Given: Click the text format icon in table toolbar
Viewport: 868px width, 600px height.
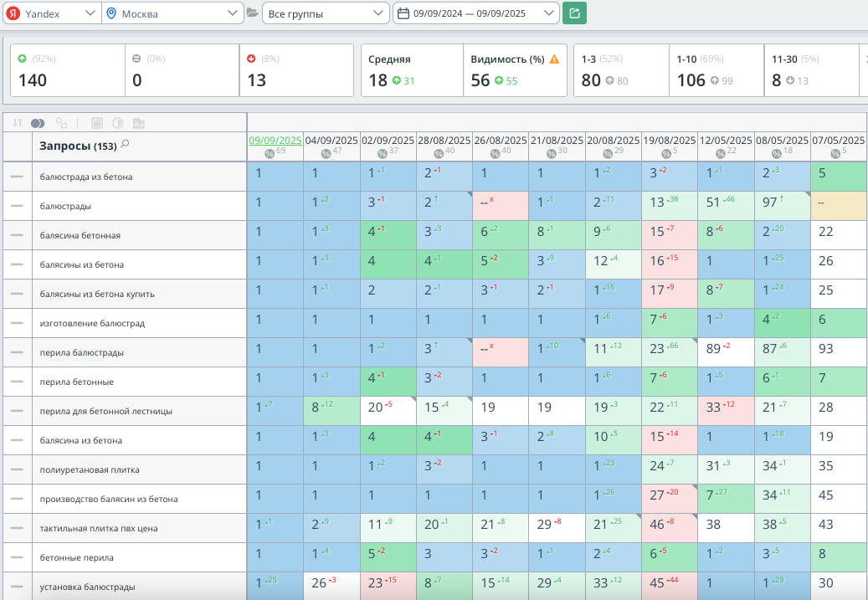Looking at the screenshot, I should 138,123.
